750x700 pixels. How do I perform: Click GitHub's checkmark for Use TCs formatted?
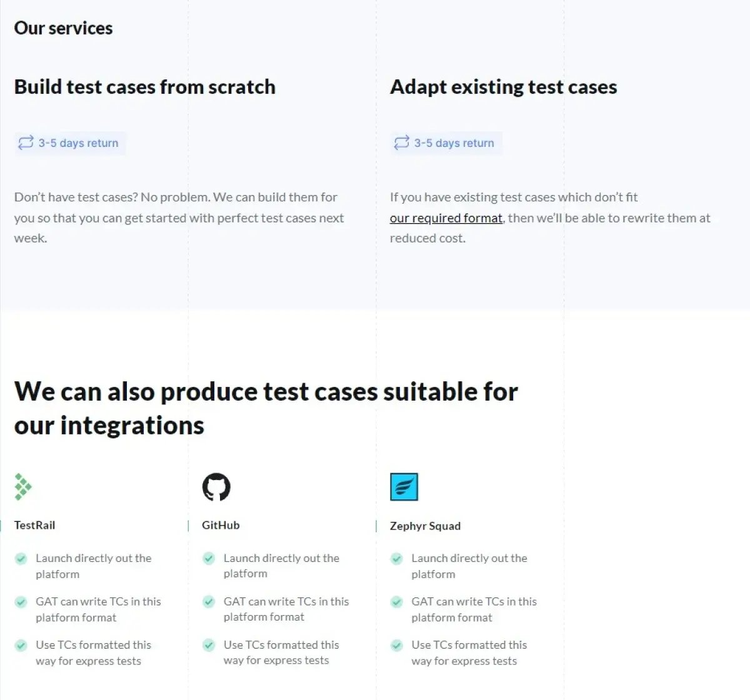pyautogui.click(x=209, y=645)
